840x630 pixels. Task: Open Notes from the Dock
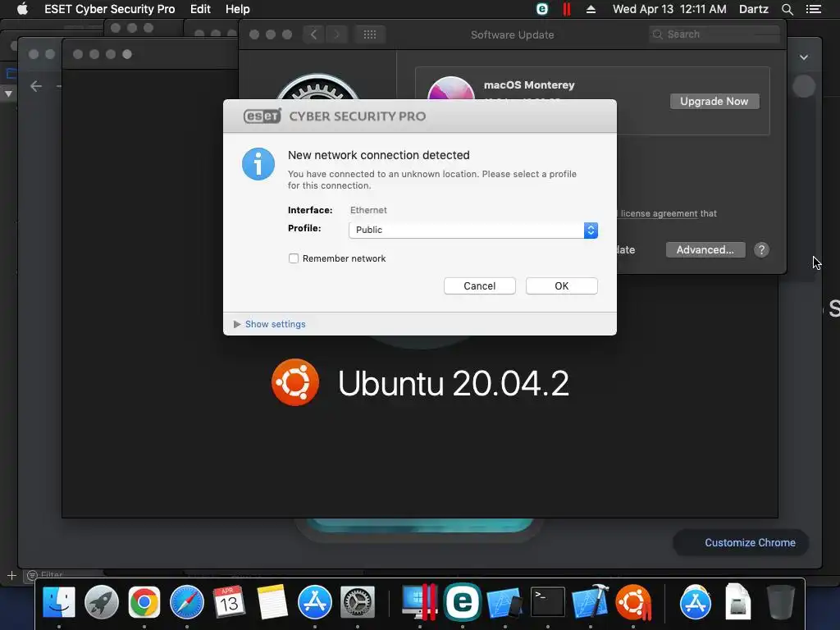(x=272, y=602)
